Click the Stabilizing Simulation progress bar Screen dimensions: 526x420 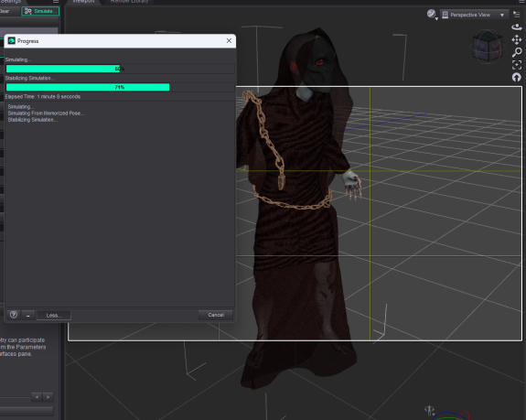tap(120, 87)
